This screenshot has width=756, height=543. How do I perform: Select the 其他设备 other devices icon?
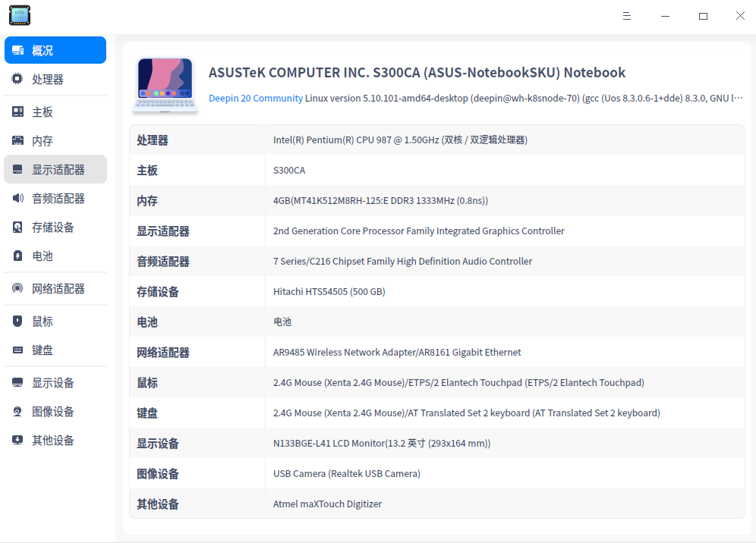[x=17, y=440]
